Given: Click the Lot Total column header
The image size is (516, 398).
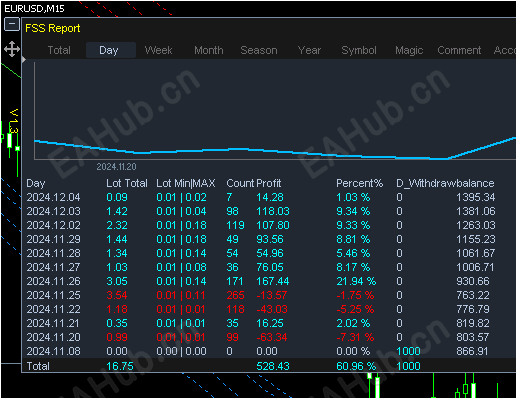Looking at the screenshot, I should tap(127, 183).
